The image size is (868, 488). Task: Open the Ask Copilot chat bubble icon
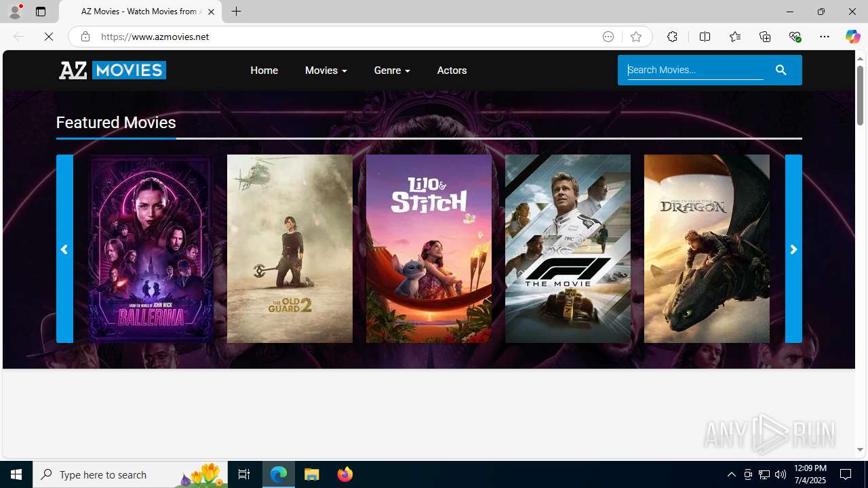pos(608,37)
